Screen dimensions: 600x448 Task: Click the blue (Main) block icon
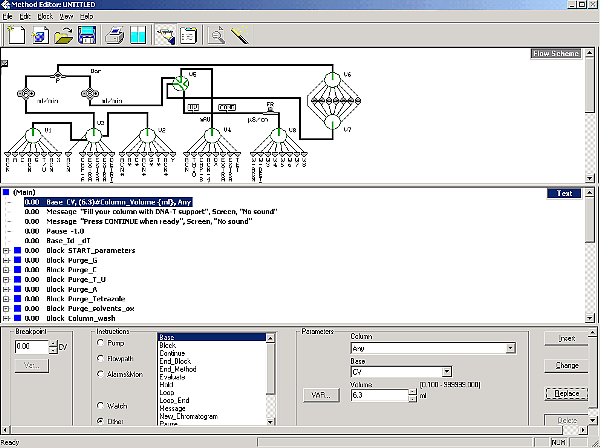pyautogui.click(x=6, y=192)
